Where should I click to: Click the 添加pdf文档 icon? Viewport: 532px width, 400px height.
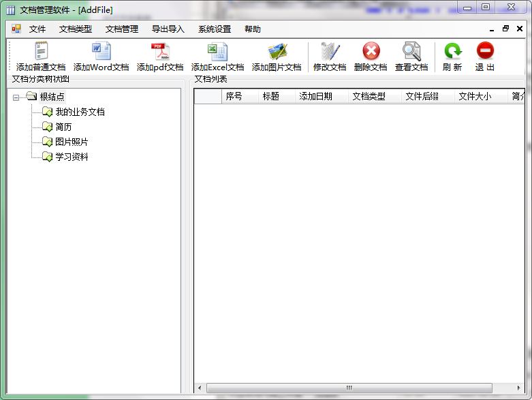click(x=160, y=52)
